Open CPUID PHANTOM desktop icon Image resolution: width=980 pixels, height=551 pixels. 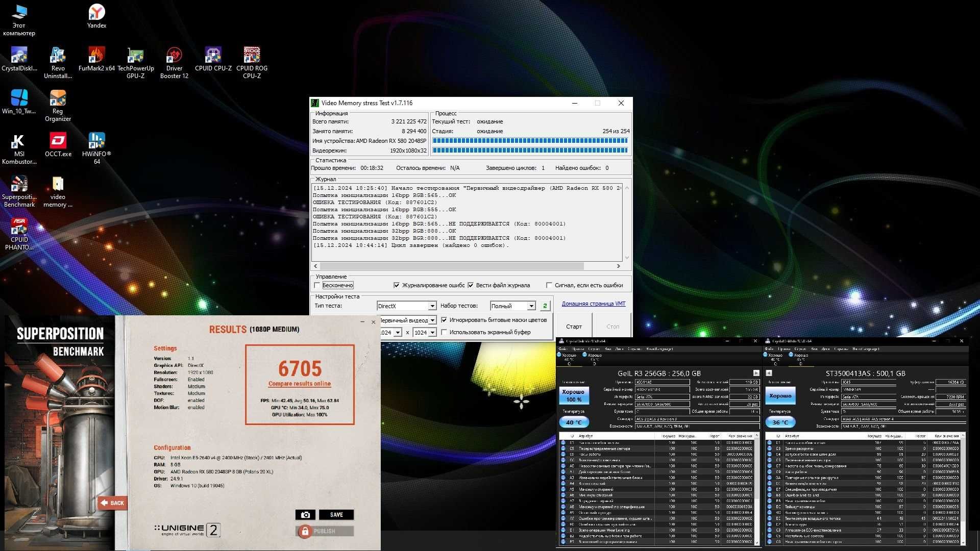pyautogui.click(x=19, y=235)
